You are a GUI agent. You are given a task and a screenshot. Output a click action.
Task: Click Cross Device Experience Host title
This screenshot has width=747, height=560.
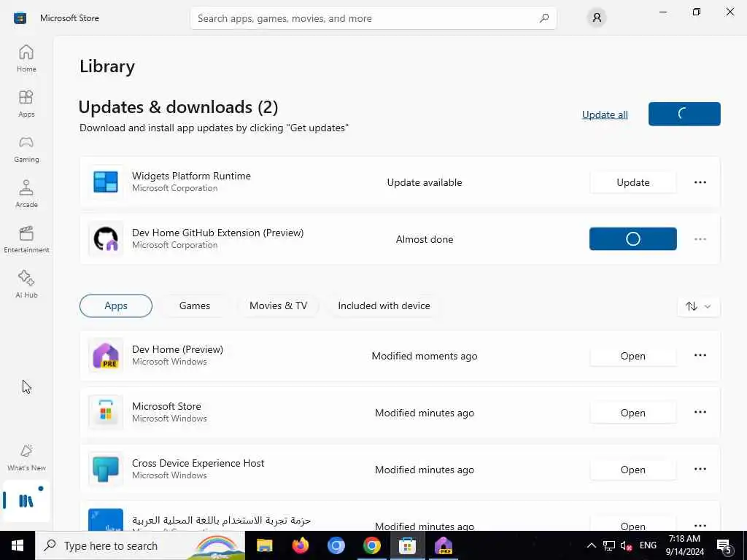(198, 463)
